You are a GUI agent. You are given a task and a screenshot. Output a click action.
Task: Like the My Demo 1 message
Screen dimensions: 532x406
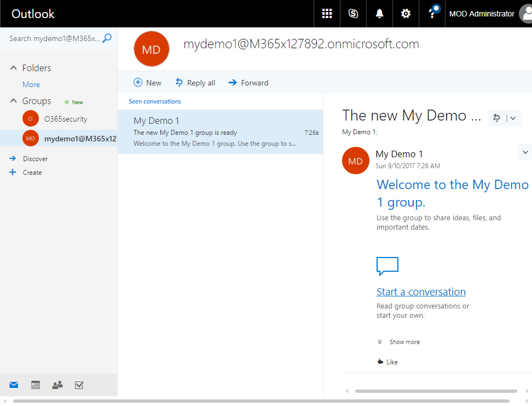point(388,362)
